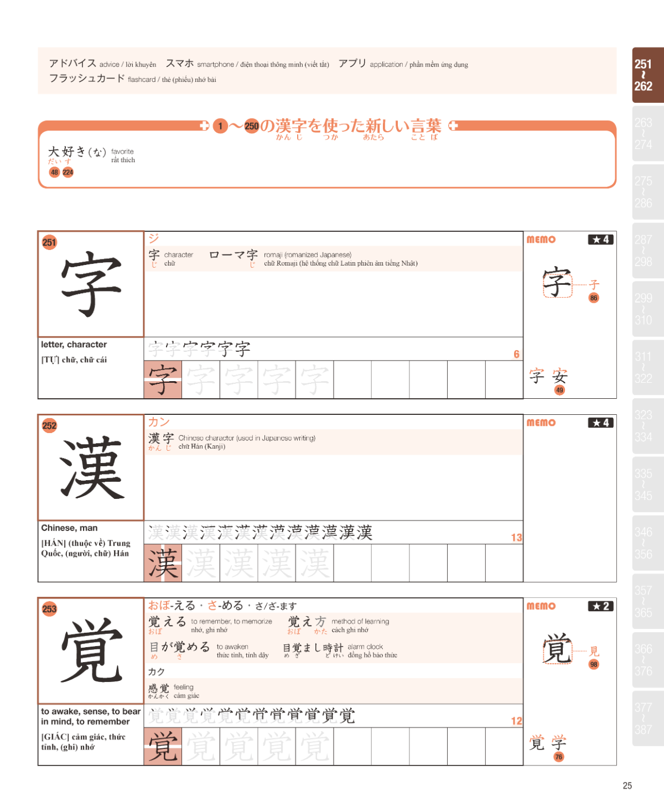Click stroke count 13 for 漢
Screen dimensions: 664x812
pyautogui.click(x=516, y=538)
